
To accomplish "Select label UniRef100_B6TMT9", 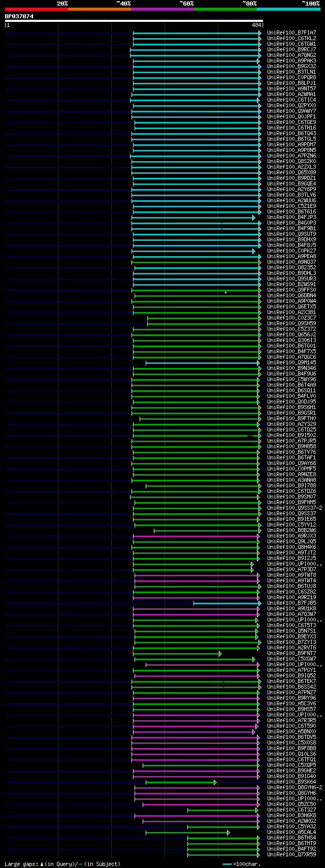I will [291, 844].
